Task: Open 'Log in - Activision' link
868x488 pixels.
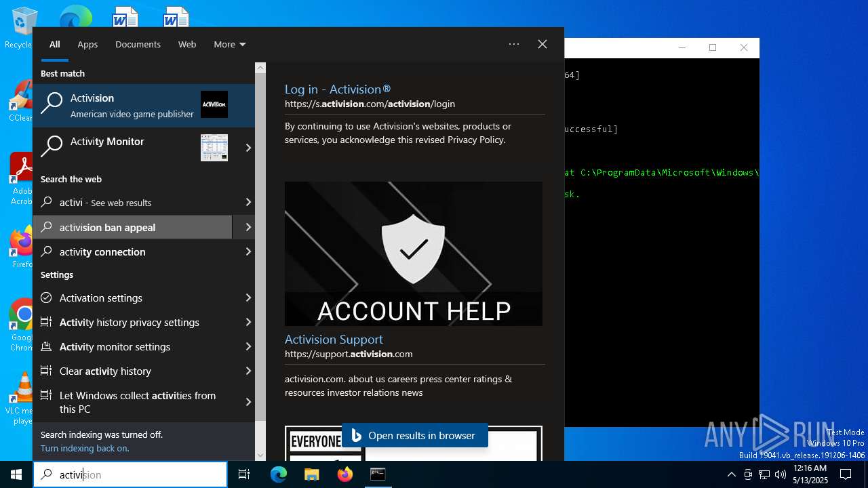Action: 338,89
